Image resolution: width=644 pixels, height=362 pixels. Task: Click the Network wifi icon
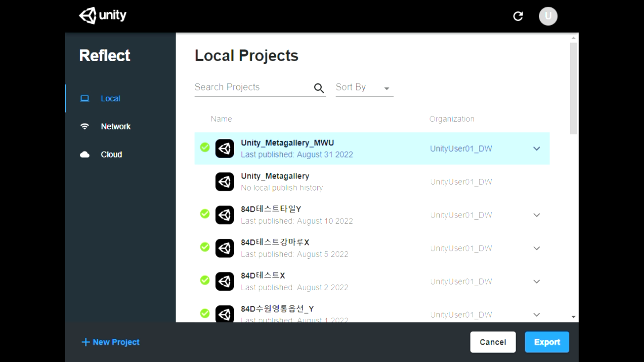coord(85,126)
